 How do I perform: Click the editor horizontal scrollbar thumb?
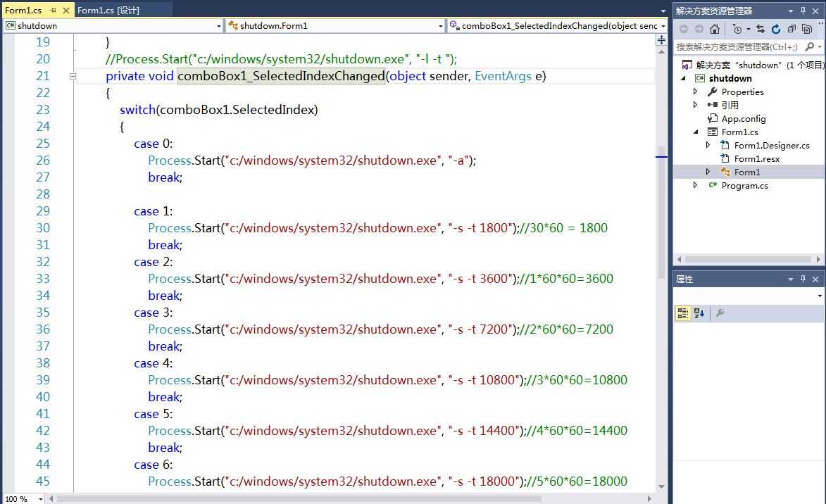click(299, 499)
